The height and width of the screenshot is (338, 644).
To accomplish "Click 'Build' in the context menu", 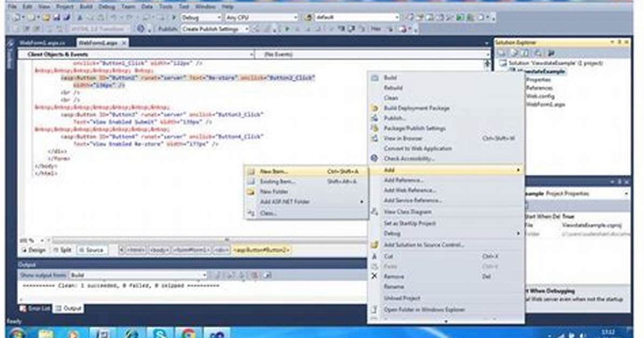I will pyautogui.click(x=446, y=78).
